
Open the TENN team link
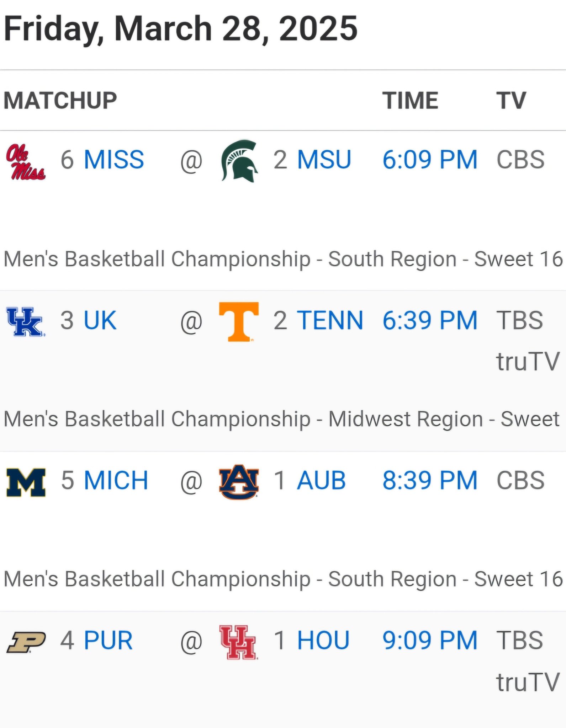coord(330,320)
